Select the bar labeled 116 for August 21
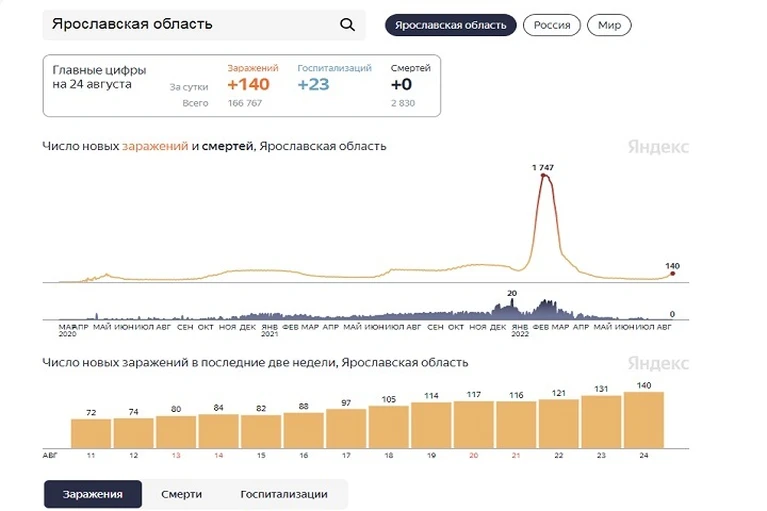Viewport: 767px width, 511px height. coord(516,424)
